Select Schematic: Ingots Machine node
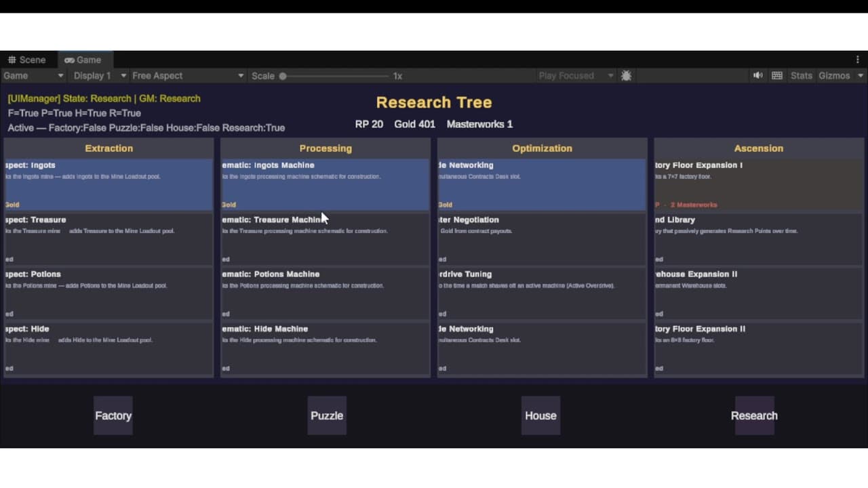 click(x=325, y=184)
